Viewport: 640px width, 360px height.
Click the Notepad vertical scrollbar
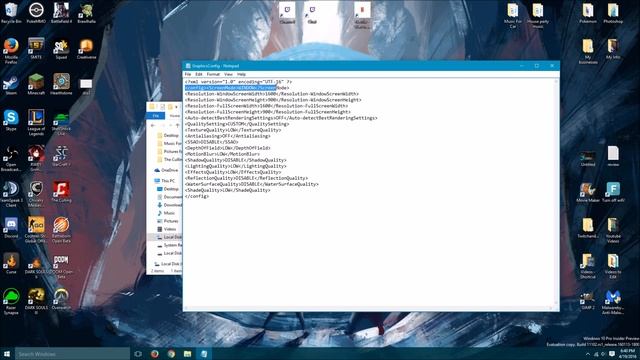556,192
